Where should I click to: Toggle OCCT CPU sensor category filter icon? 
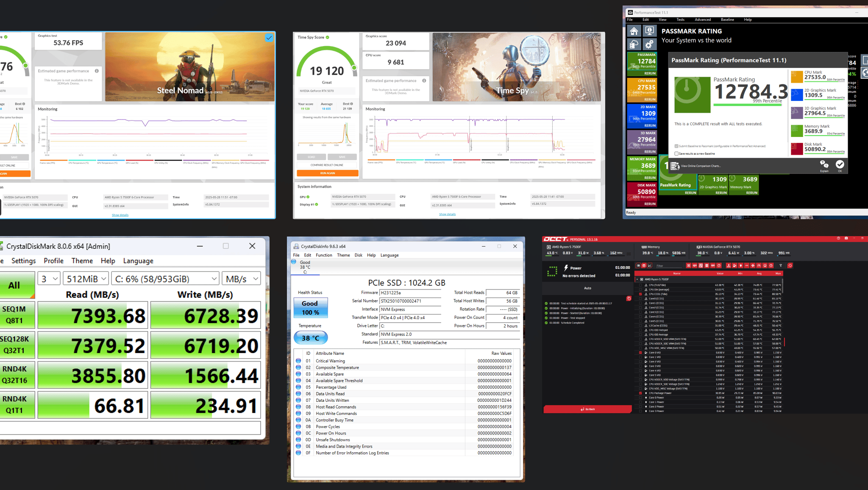(689, 266)
